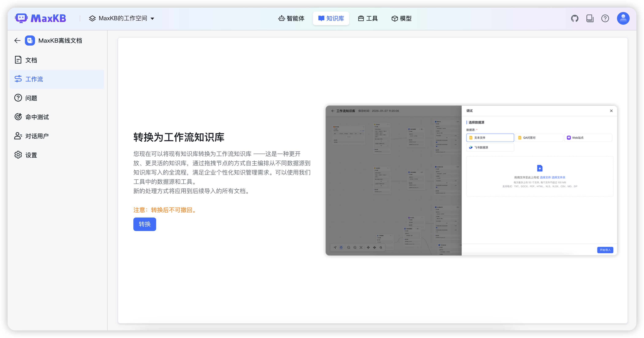
Task: Click the workspace dropdown caret arrow
Action: click(x=152, y=19)
